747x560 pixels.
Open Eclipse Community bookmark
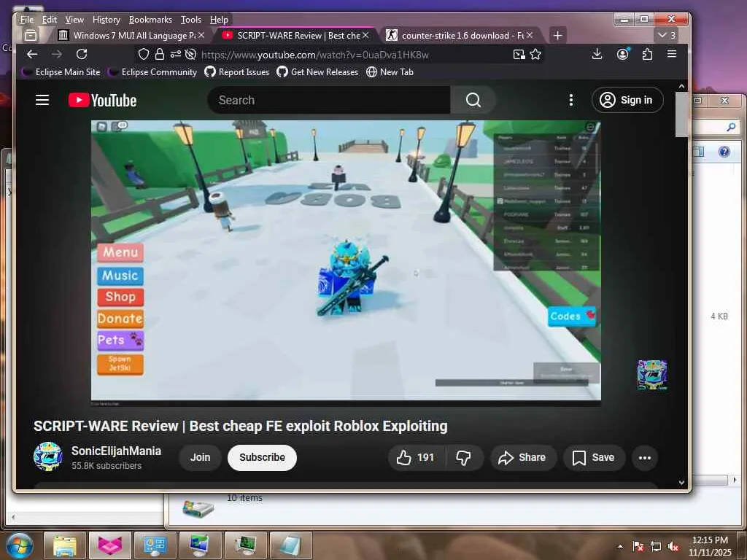pyautogui.click(x=152, y=72)
